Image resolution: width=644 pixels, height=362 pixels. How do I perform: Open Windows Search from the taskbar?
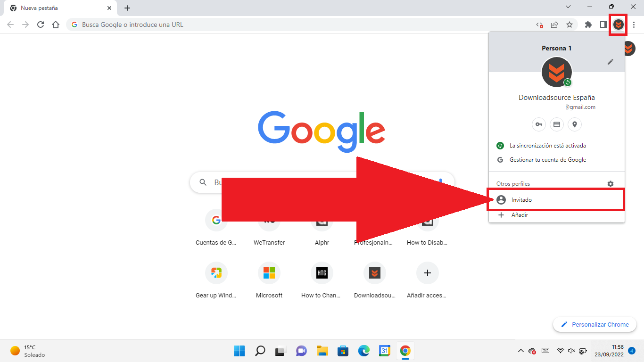pyautogui.click(x=260, y=351)
